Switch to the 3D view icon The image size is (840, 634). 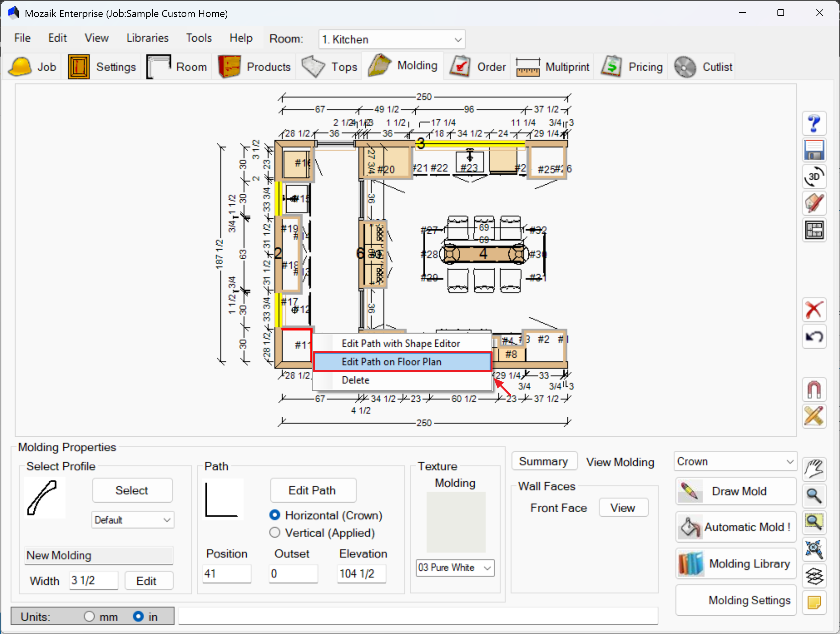pos(813,177)
